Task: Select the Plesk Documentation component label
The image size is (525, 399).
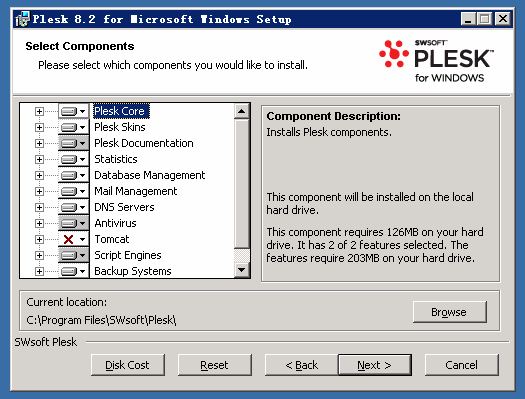Action: [144, 143]
